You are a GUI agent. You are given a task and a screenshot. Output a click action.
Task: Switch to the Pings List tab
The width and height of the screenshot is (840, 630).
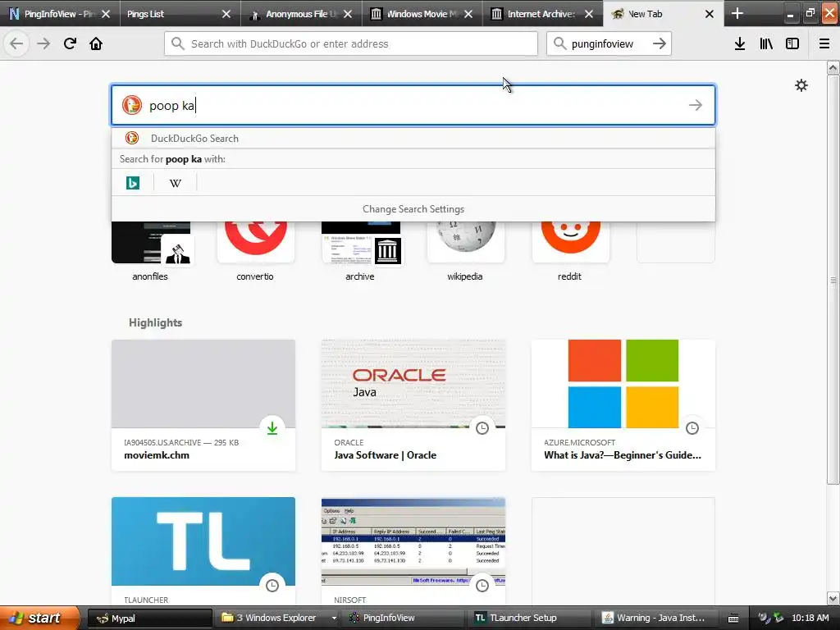pos(171,14)
